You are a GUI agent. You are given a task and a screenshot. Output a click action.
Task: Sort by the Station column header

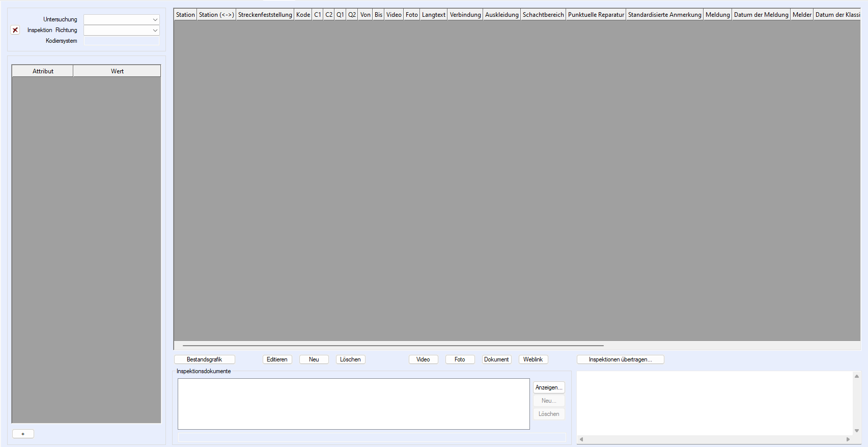point(185,15)
